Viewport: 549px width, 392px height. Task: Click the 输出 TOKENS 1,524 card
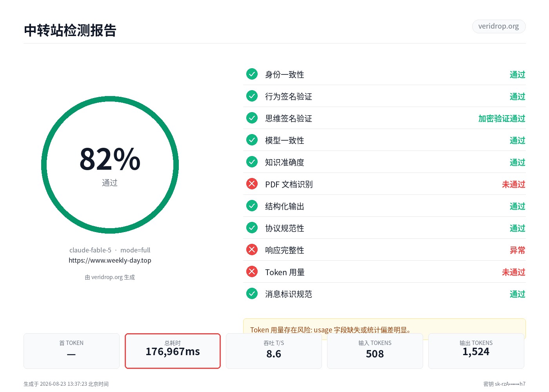tap(476, 351)
